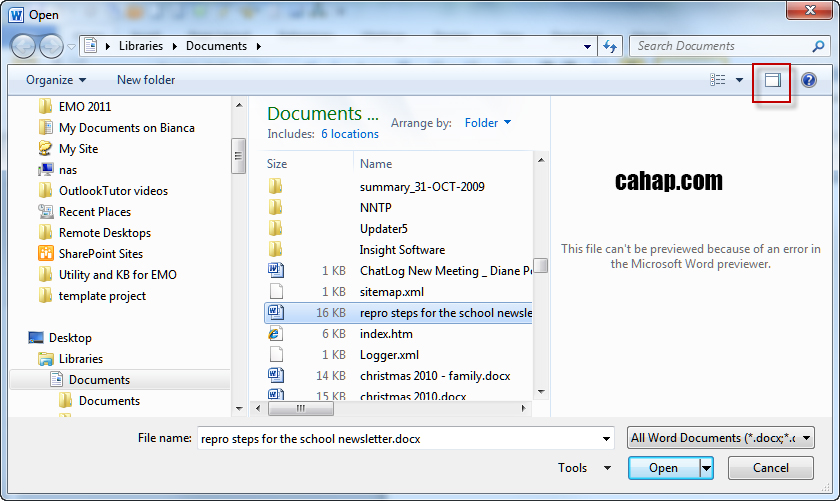840x501 pixels.
Task: Click the Cancel button
Action: 770,468
